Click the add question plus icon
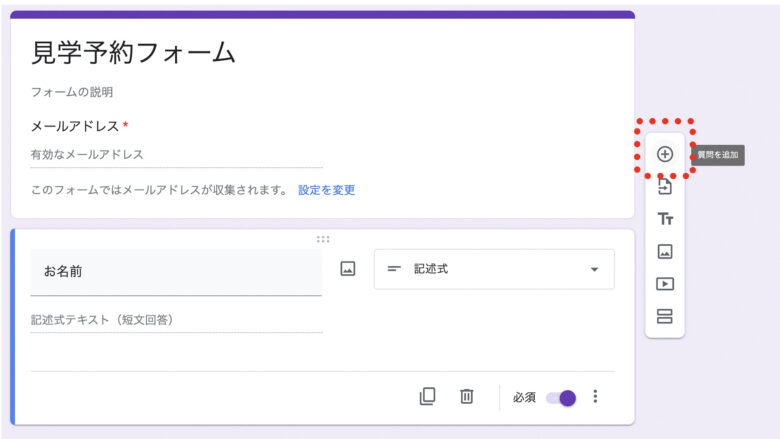The width and height of the screenshot is (780, 439). (x=665, y=154)
